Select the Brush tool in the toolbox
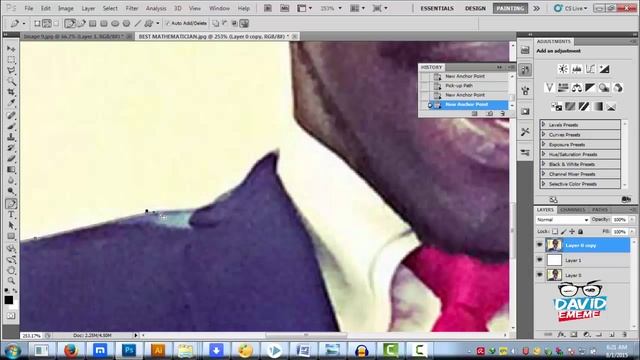The height and width of the screenshot is (360, 640). (11, 126)
